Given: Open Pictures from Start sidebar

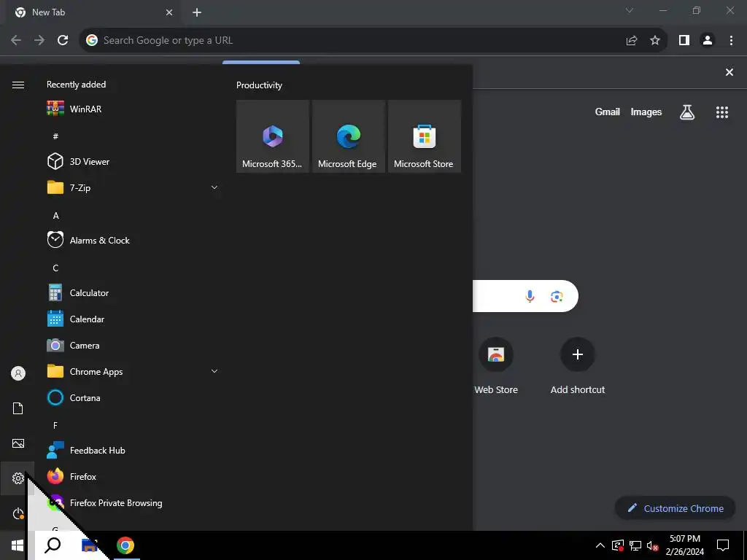Looking at the screenshot, I should click(x=18, y=443).
